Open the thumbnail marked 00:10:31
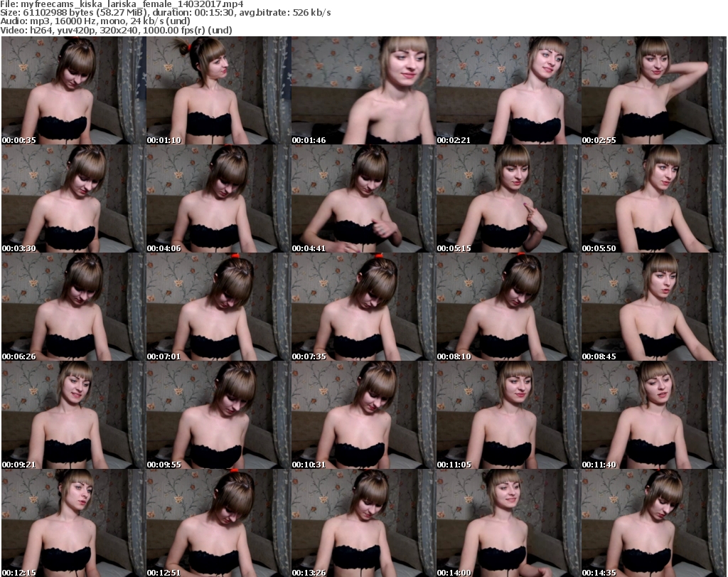 [363, 415]
